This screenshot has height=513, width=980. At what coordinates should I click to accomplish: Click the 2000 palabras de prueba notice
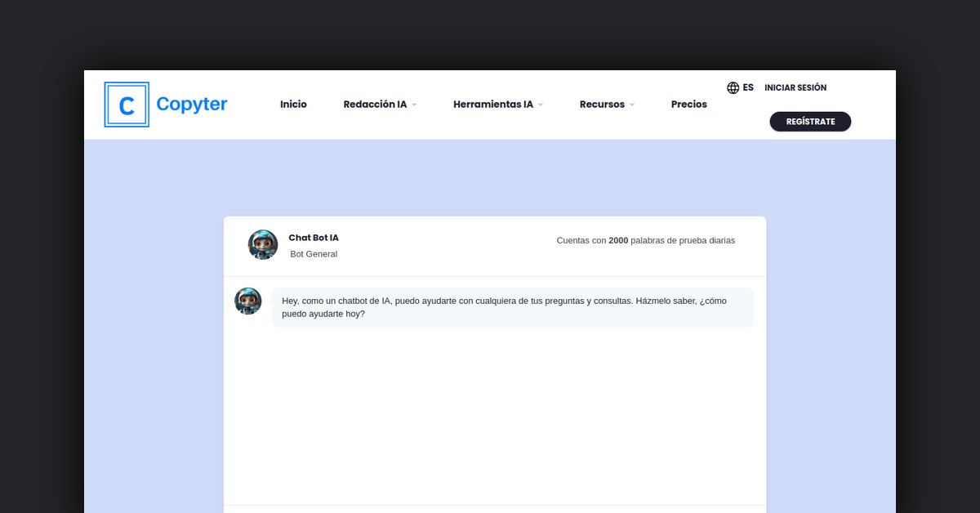pyautogui.click(x=645, y=241)
